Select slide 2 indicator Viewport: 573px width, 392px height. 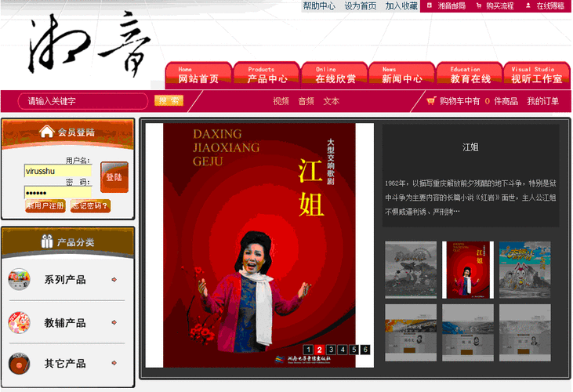point(319,350)
